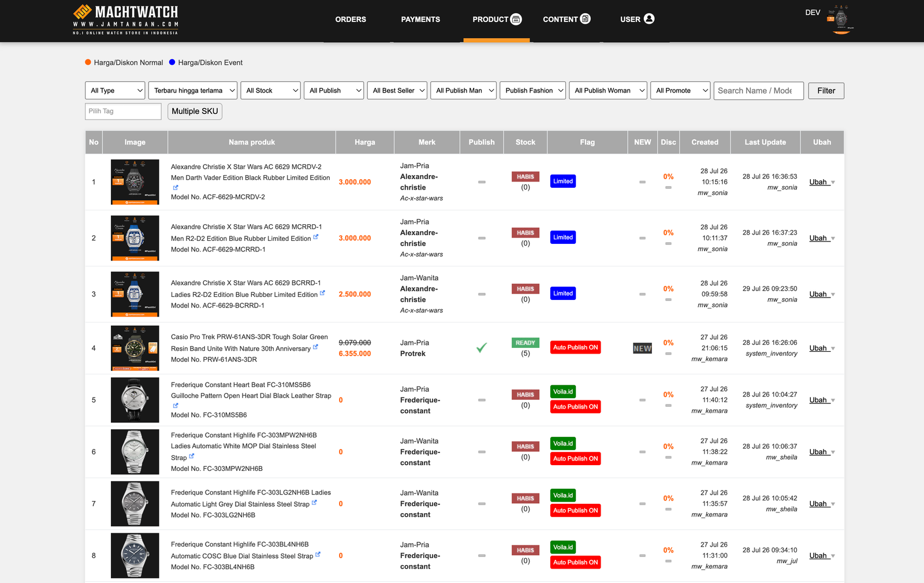Click the User menu profile icon
The width and height of the screenshot is (924, 583).
649,18
